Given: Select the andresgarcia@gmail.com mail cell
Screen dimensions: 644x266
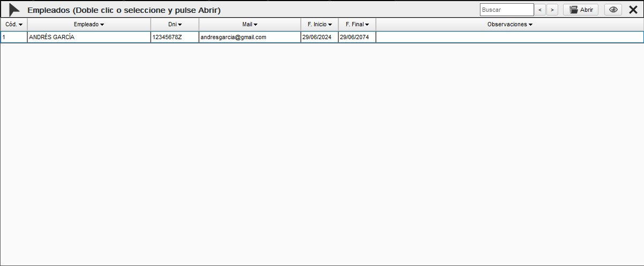Looking at the screenshot, I should coord(250,37).
